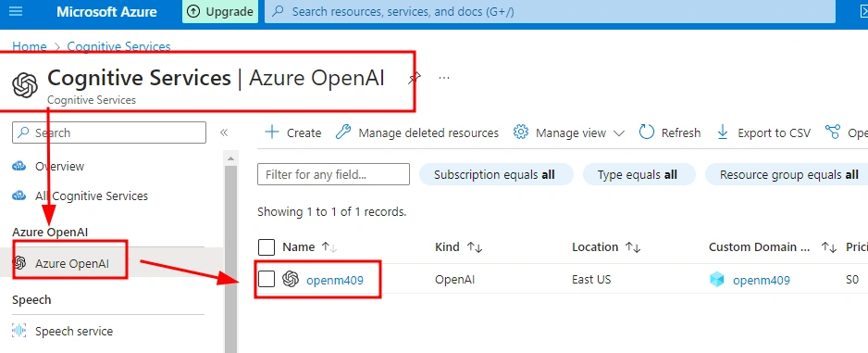Focus the Search resources, services, and docs box

pos(550,12)
